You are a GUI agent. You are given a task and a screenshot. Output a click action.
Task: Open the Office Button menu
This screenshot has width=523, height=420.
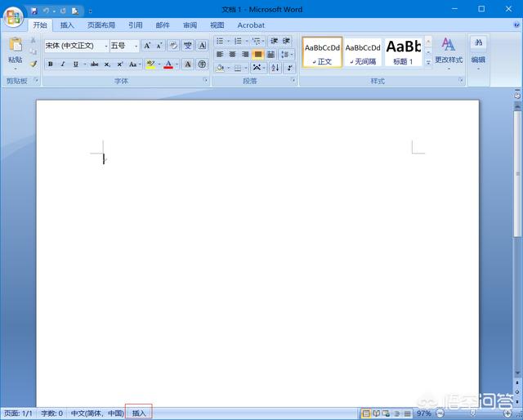point(13,16)
